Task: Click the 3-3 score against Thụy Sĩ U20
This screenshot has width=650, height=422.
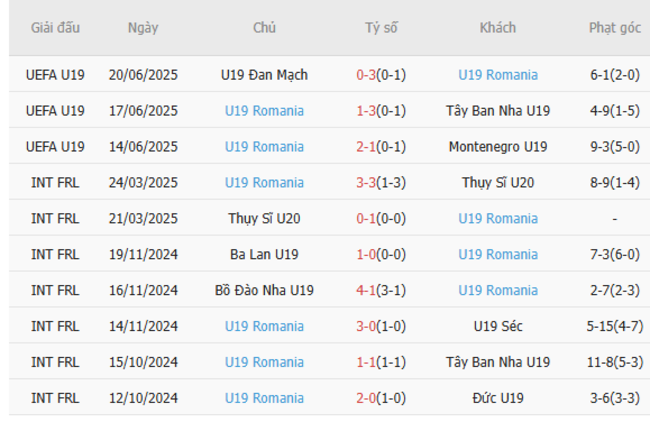Action: (367, 183)
